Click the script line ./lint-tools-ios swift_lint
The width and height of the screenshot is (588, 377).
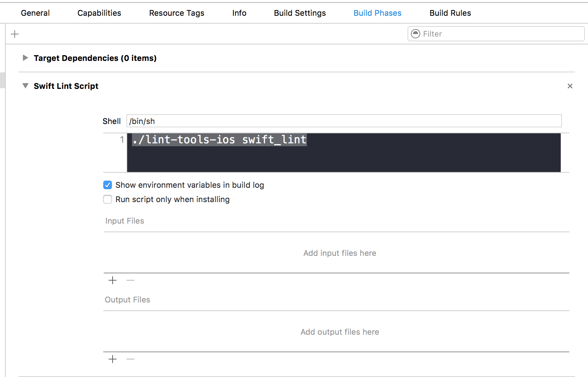219,139
